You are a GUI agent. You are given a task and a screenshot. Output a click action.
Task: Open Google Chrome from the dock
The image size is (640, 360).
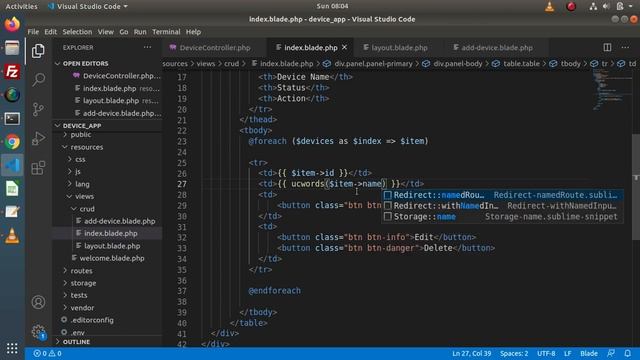[x=12, y=142]
